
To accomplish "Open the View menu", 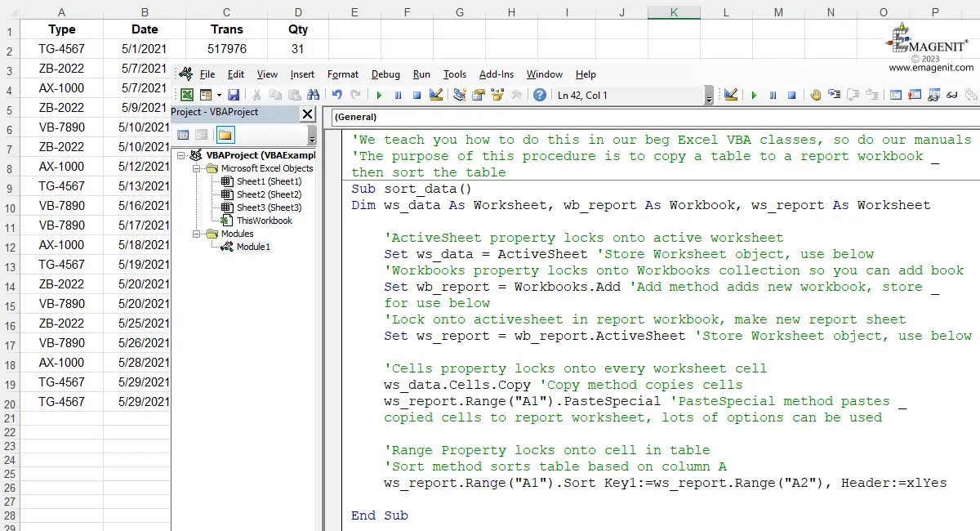I will coord(267,74).
